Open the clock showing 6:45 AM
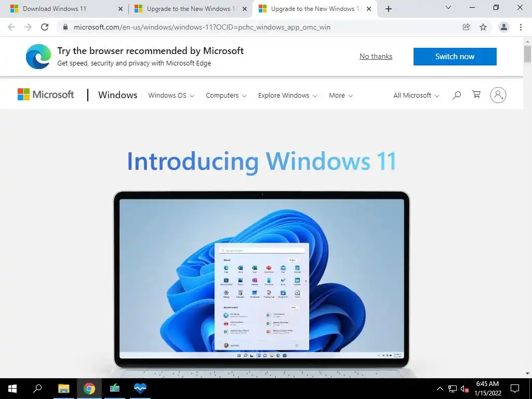532x399 pixels. (487, 389)
